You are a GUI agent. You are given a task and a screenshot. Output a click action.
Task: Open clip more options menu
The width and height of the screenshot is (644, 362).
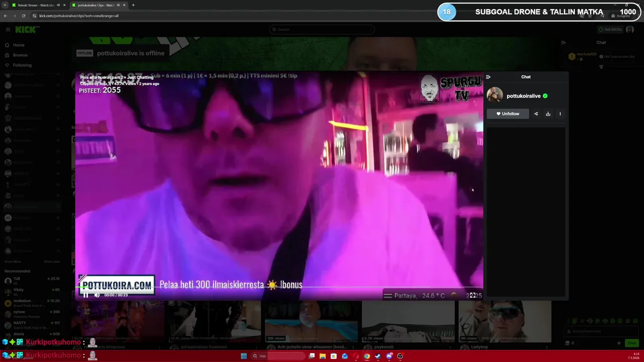click(560, 114)
